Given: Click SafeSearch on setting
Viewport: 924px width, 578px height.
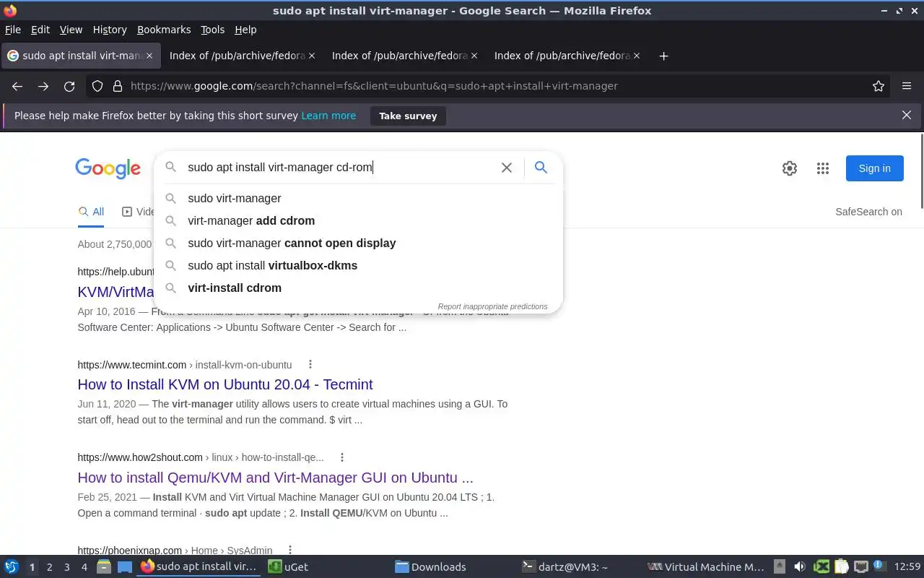Looking at the screenshot, I should [x=868, y=212].
